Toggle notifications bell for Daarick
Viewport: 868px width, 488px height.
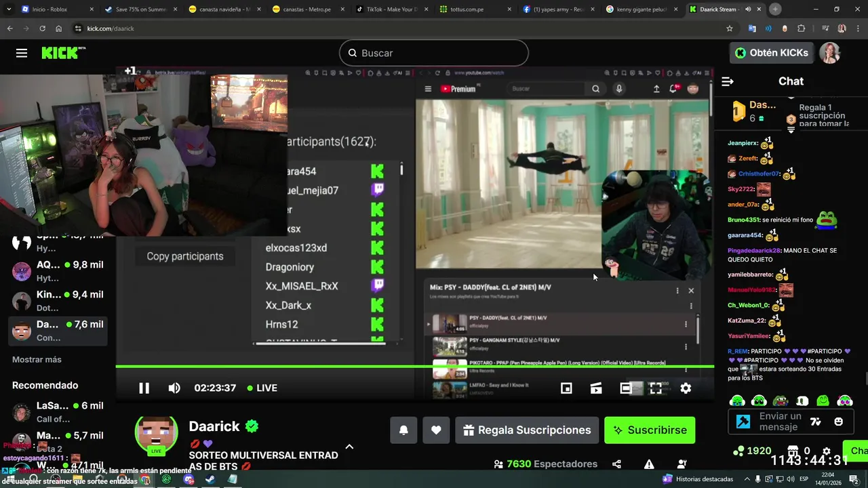point(403,430)
